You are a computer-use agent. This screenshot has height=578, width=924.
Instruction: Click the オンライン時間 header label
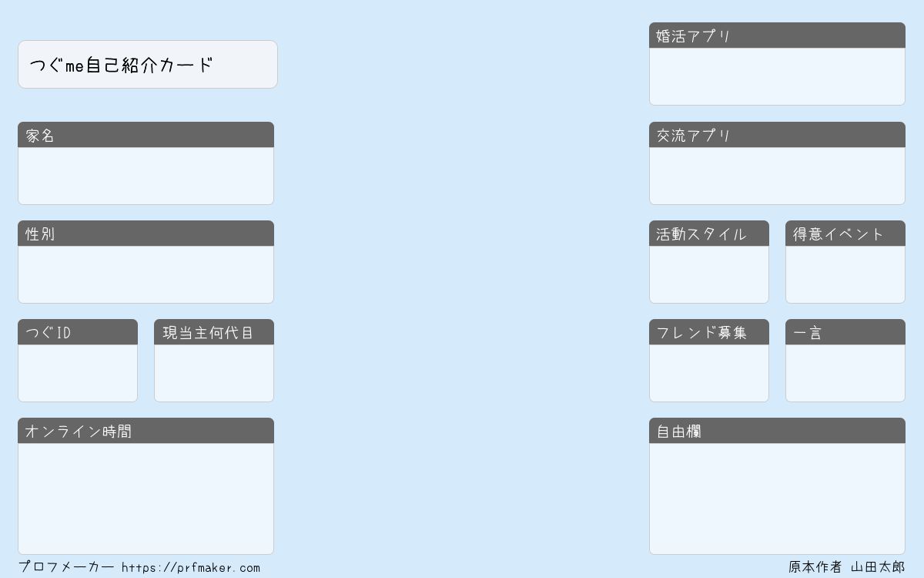click(x=79, y=432)
